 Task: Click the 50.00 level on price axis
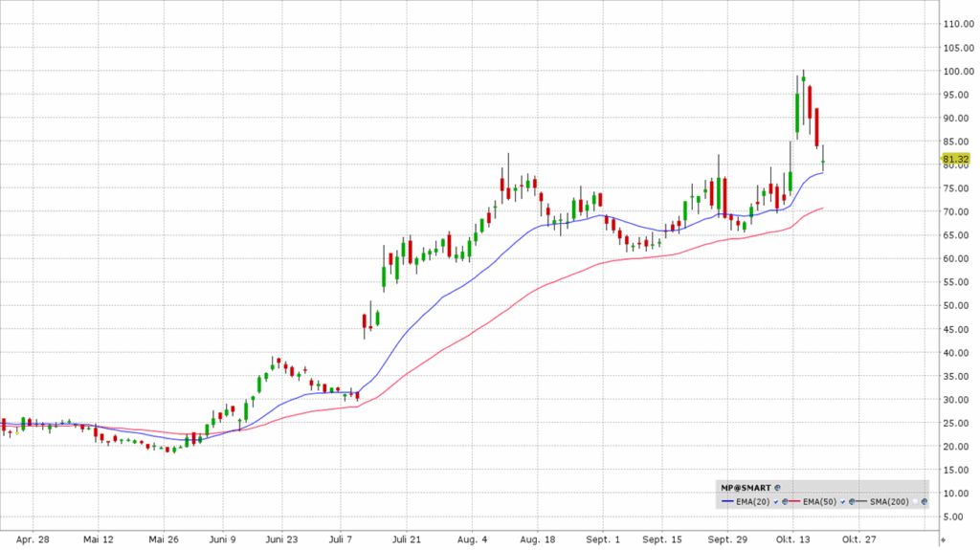pyautogui.click(x=958, y=306)
